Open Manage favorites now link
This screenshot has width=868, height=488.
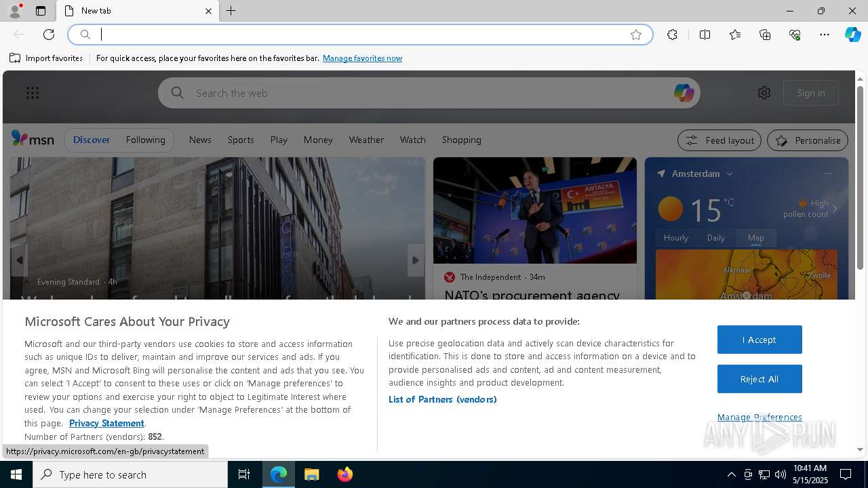(362, 58)
